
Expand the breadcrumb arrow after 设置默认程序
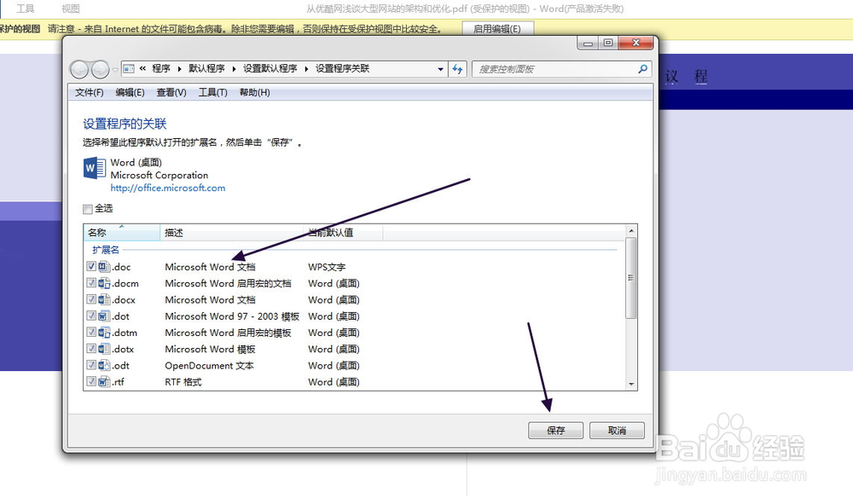click(306, 69)
